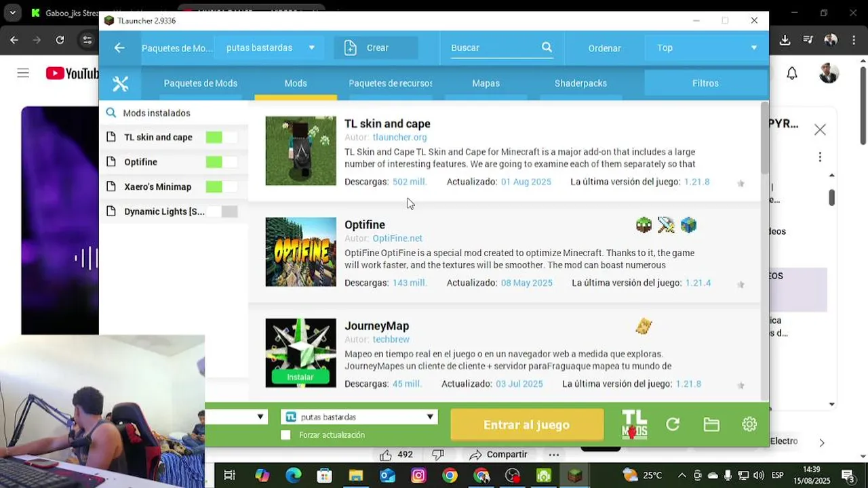868x488 pixels.
Task: Click the TLauncher mod list scrollbar
Action: tap(765, 137)
